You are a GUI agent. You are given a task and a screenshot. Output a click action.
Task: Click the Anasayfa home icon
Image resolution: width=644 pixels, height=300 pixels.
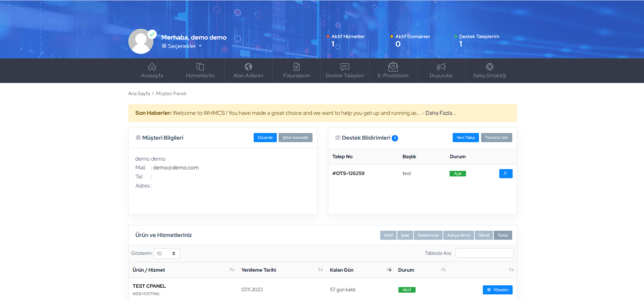(152, 67)
